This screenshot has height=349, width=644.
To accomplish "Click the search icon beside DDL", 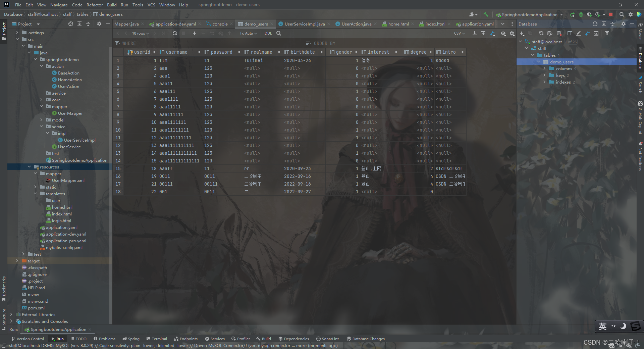I will pyautogui.click(x=279, y=33).
